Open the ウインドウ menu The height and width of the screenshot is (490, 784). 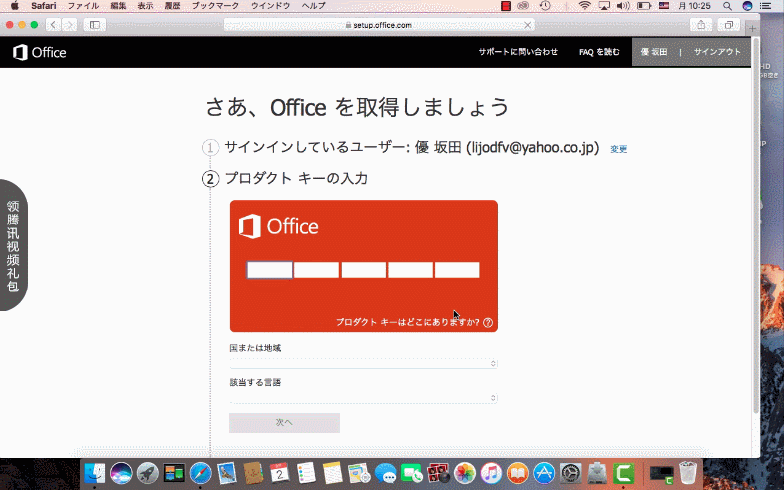(x=270, y=6)
